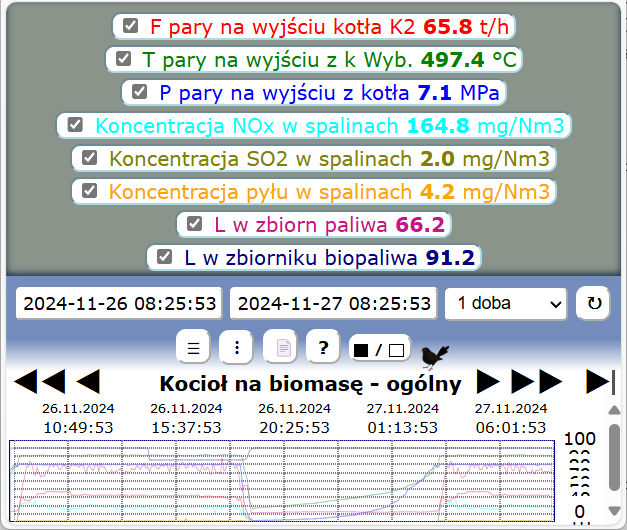Fast forward with the double right arrow
This screenshot has height=530, width=627.
(537, 381)
